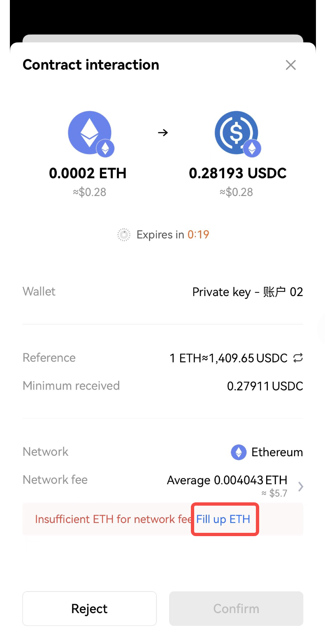
Task: Tap the 0.0002 ETH amount
Action: tap(88, 173)
